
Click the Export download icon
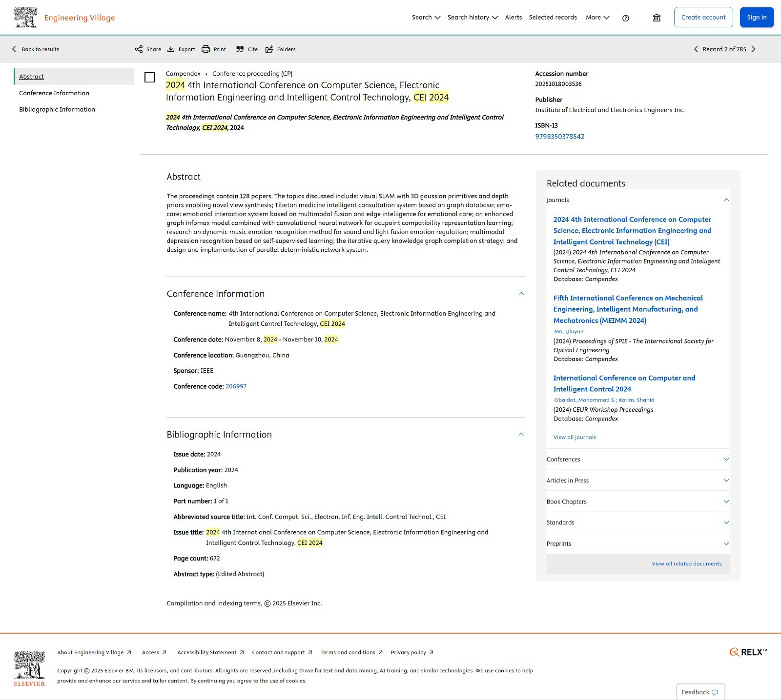(171, 49)
